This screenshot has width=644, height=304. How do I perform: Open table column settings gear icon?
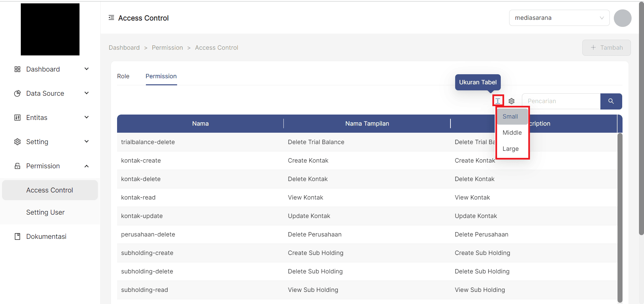click(511, 101)
